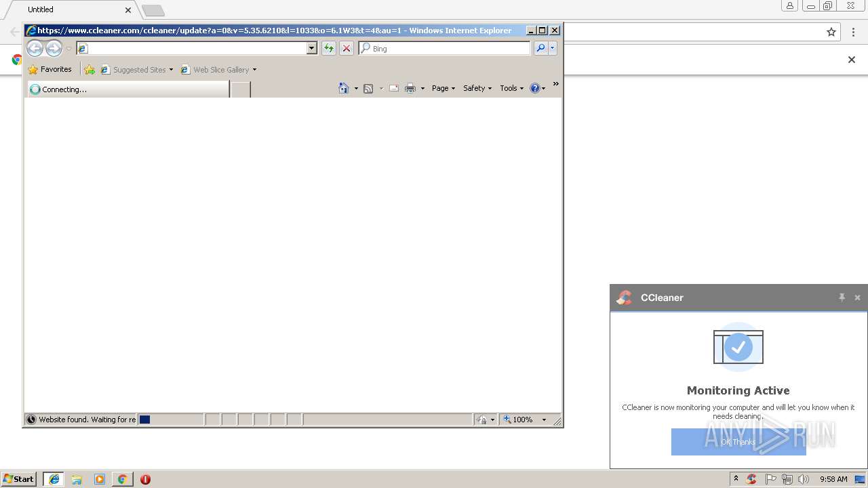Open search provider options dropdown
868x488 pixels.
pyautogui.click(x=553, y=48)
